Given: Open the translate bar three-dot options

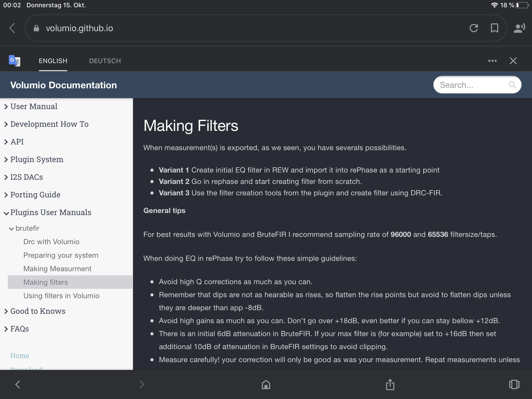Looking at the screenshot, I should 492,61.
